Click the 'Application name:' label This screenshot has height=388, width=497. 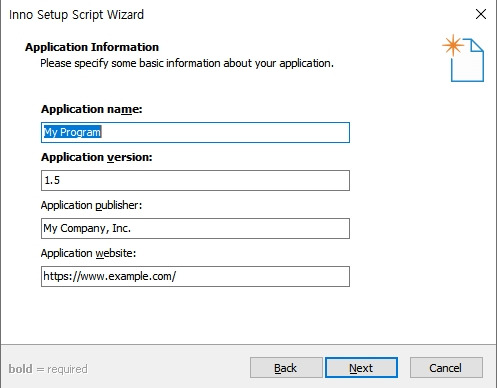click(x=92, y=109)
